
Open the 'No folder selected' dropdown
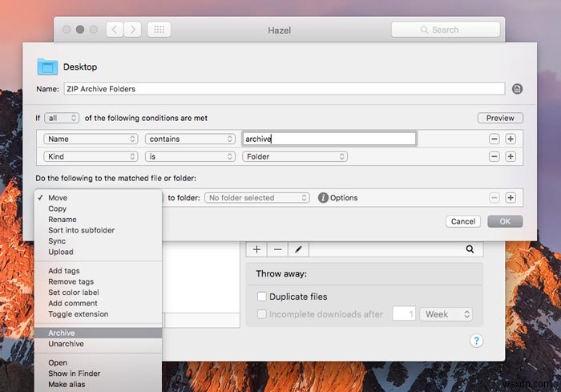tap(256, 198)
